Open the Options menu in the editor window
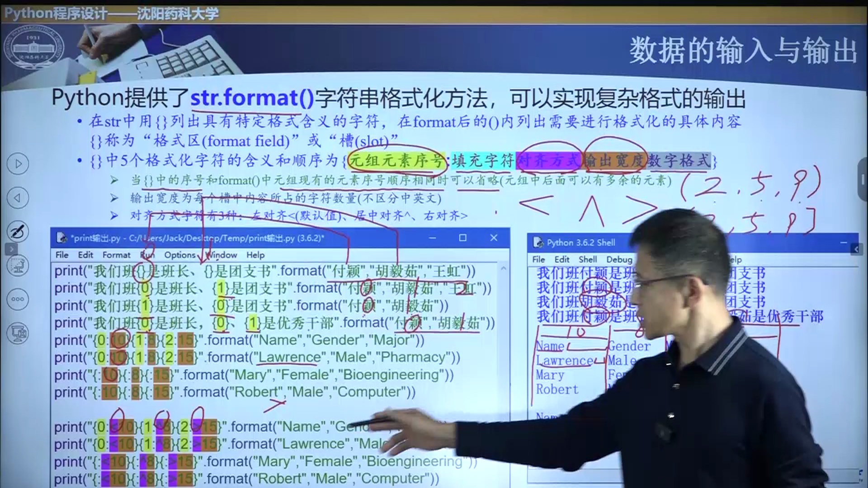 180,255
